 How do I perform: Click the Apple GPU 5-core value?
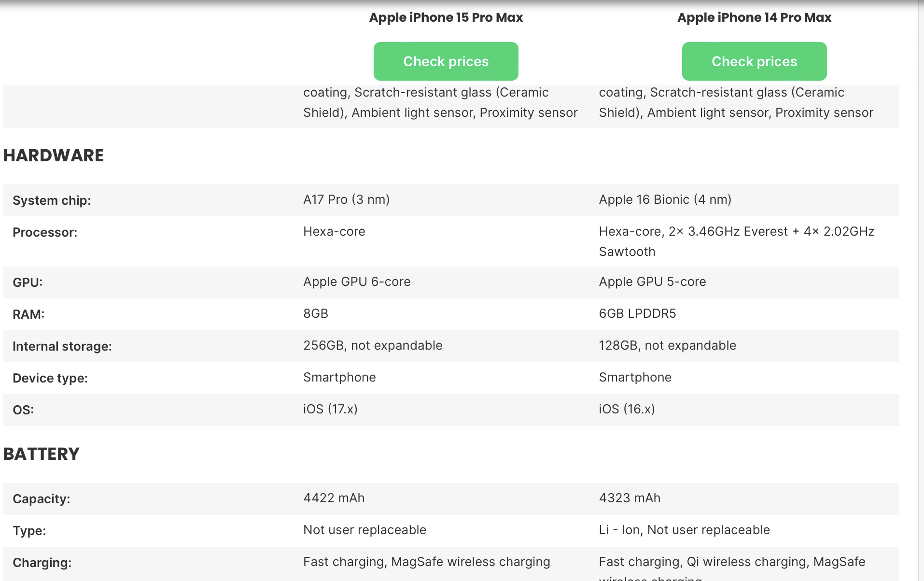652,282
